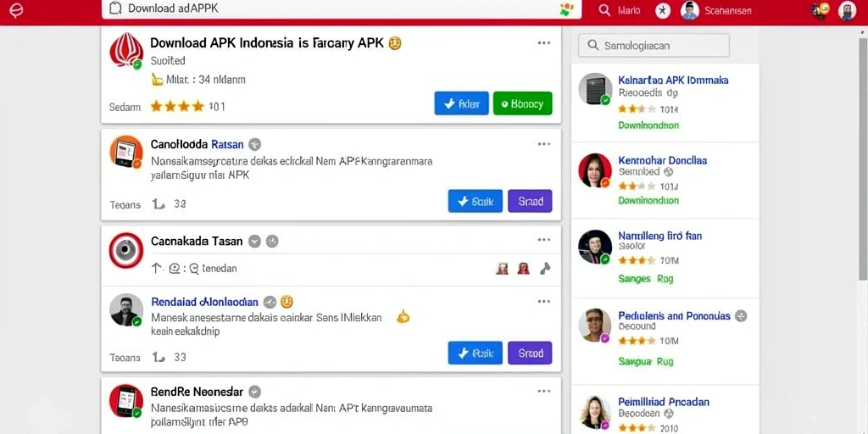The width and height of the screenshot is (868, 434).
Task: Open the 'Peimillriad Pncadan' sidebar link
Action: click(x=664, y=402)
